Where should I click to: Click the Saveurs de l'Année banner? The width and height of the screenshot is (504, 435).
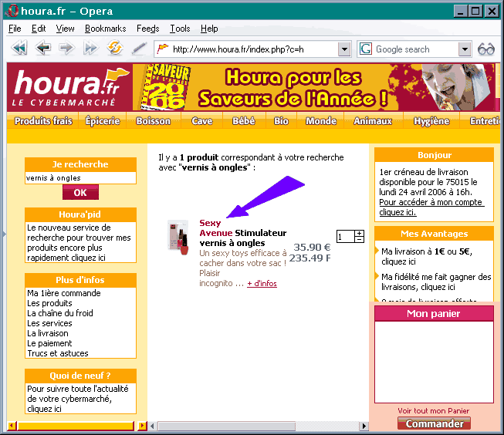[313, 87]
